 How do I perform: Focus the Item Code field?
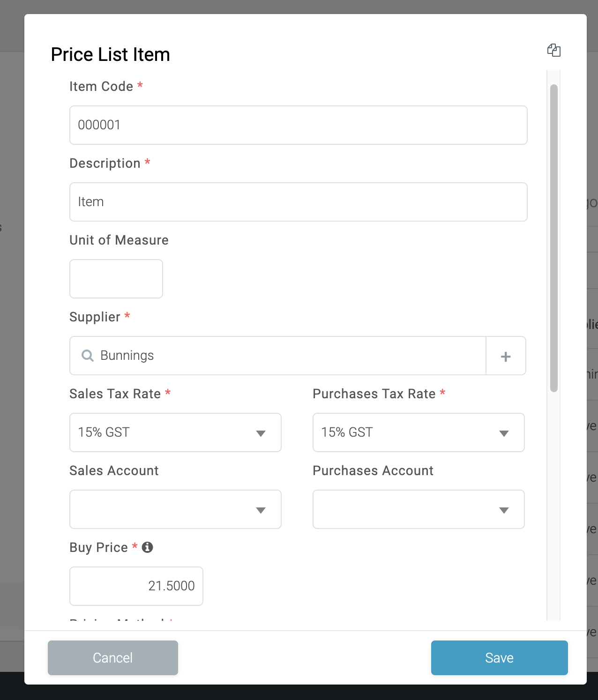click(x=299, y=125)
